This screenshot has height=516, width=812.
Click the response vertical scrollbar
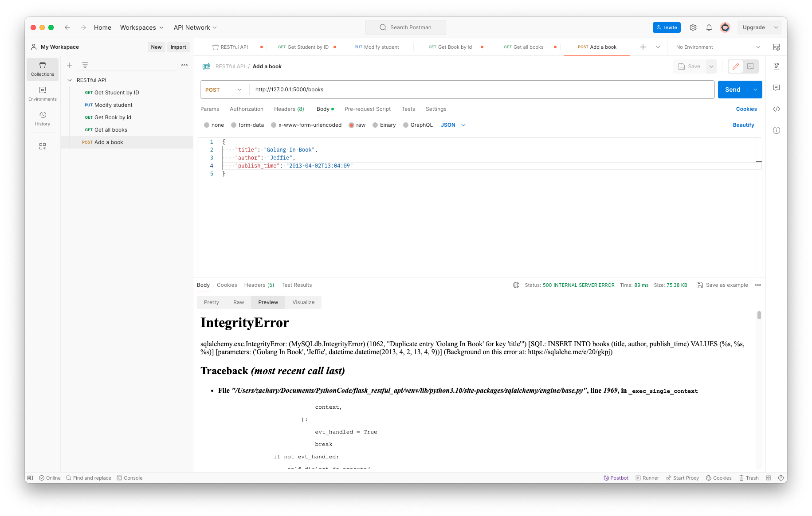click(x=759, y=315)
